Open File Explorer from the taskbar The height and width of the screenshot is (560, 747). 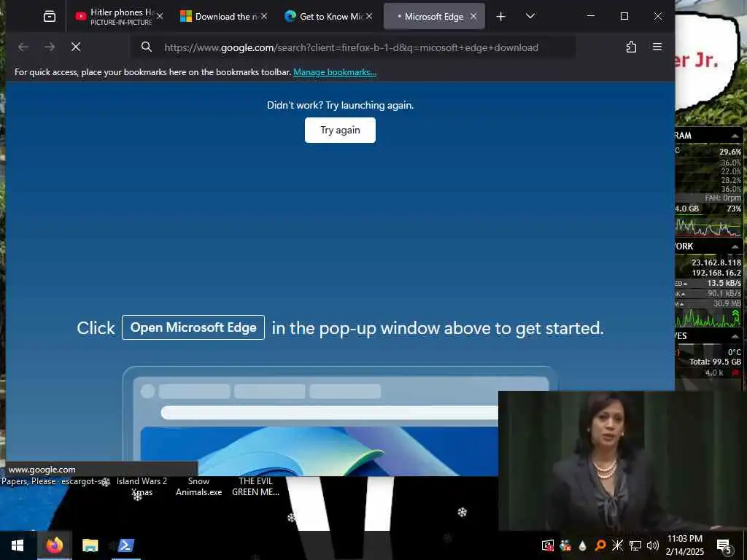pos(90,545)
